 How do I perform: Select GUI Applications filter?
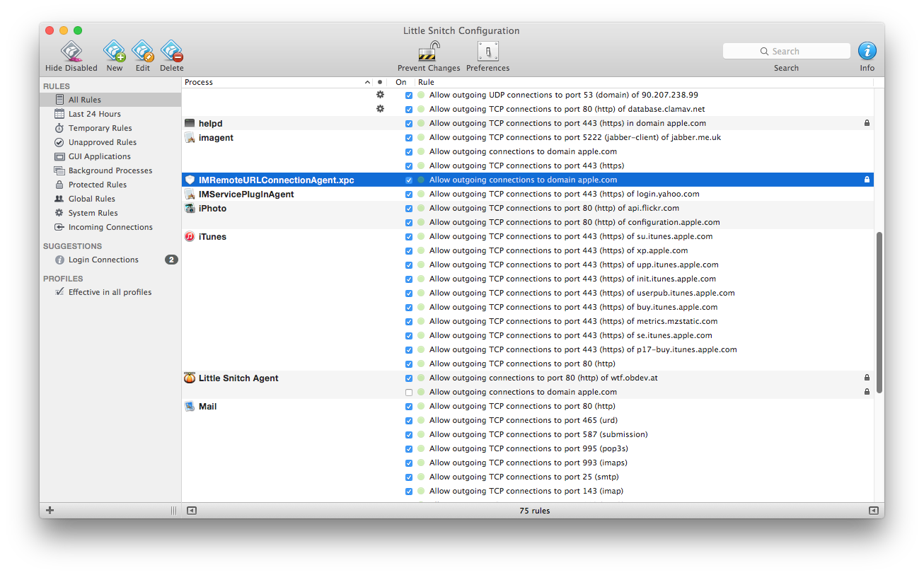click(110, 156)
